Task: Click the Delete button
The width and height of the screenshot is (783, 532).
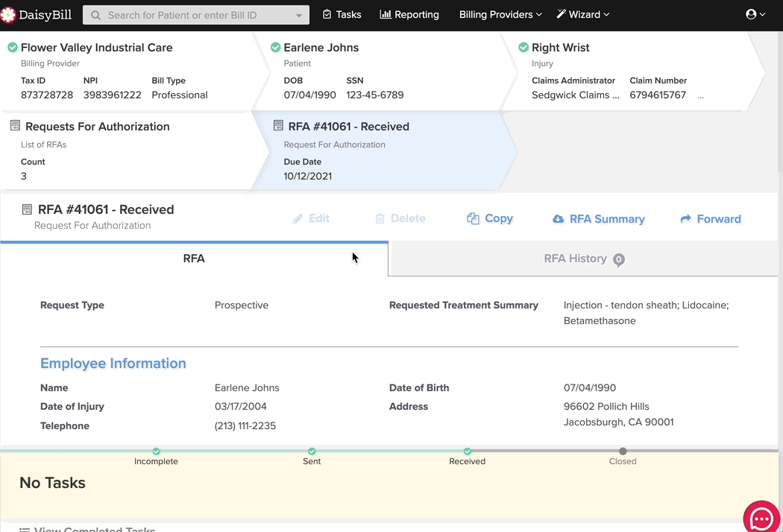Action: click(400, 218)
